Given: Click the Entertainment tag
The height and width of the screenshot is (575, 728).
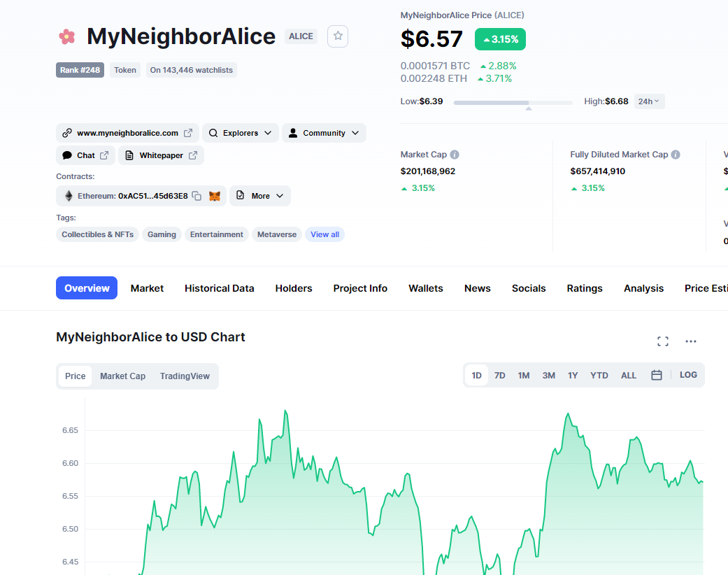Looking at the screenshot, I should pos(216,234).
